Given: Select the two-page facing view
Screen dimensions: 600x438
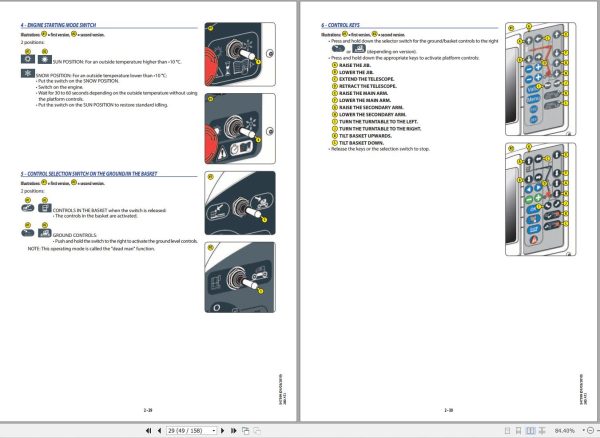Looking at the screenshot, I should (x=530, y=431).
